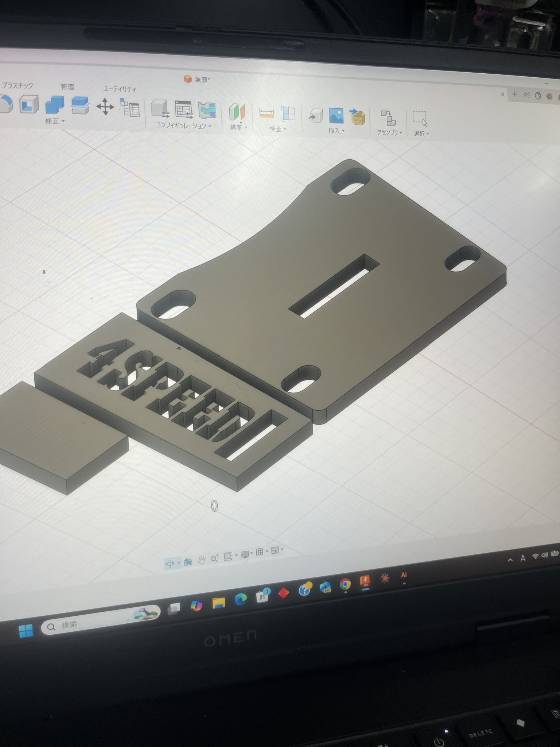The height and width of the screenshot is (747, 560).
Task: Click the Viewports layout icon
Action: coord(275,550)
